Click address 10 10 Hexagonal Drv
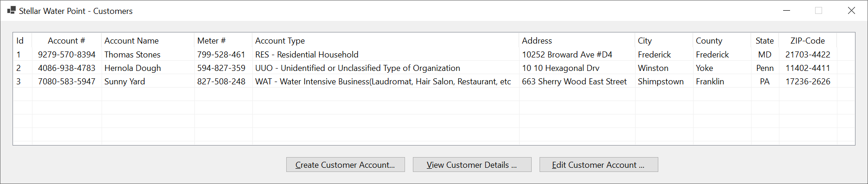868x184 pixels. tap(560, 68)
